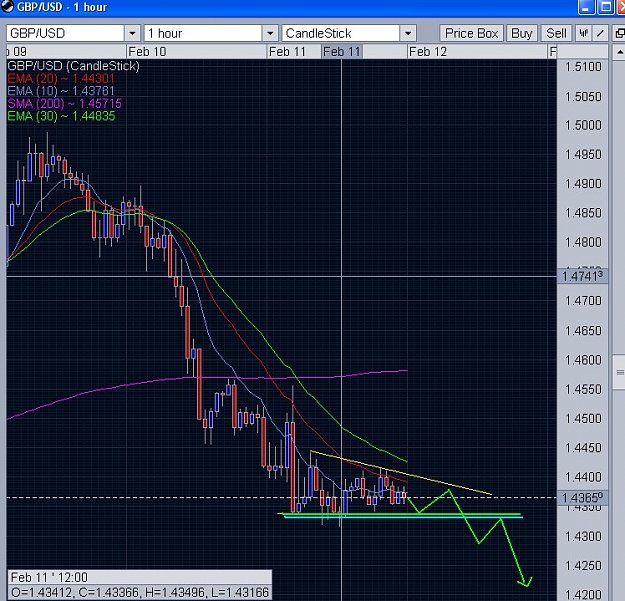Click the Feb 11 ' 12:00 info box text

pos(49,577)
